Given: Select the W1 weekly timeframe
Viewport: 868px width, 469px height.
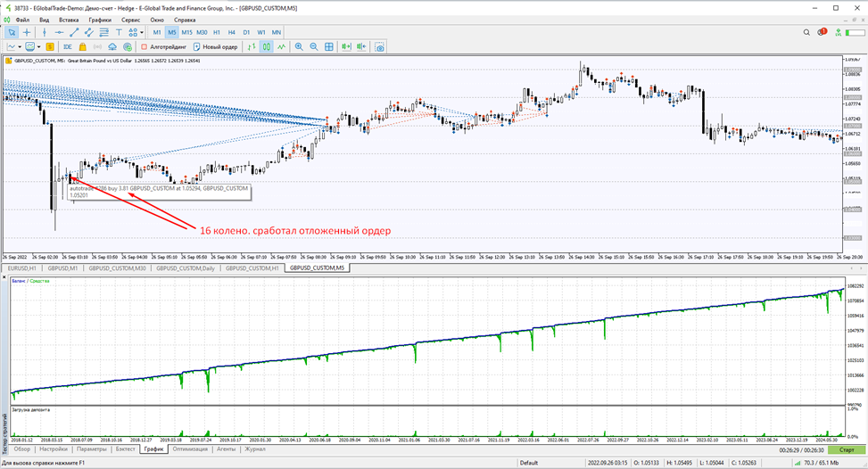Looking at the screenshot, I should 261,33.
